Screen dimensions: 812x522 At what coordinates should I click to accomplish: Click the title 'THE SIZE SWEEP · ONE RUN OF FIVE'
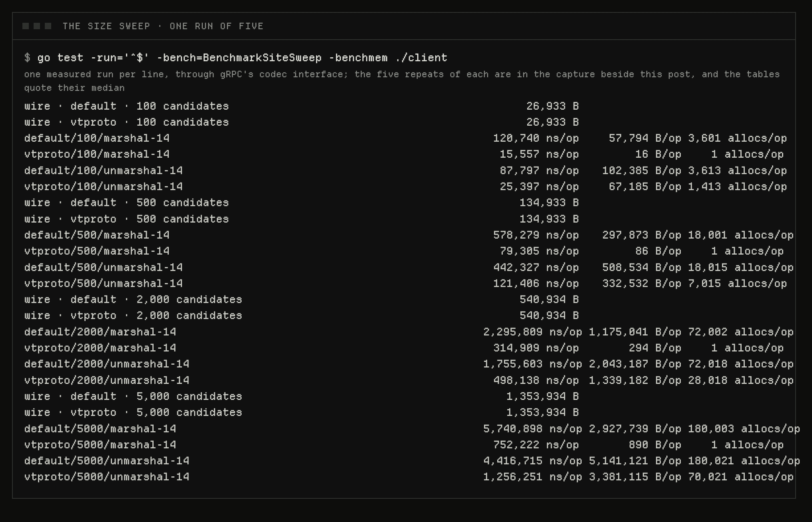163,26
